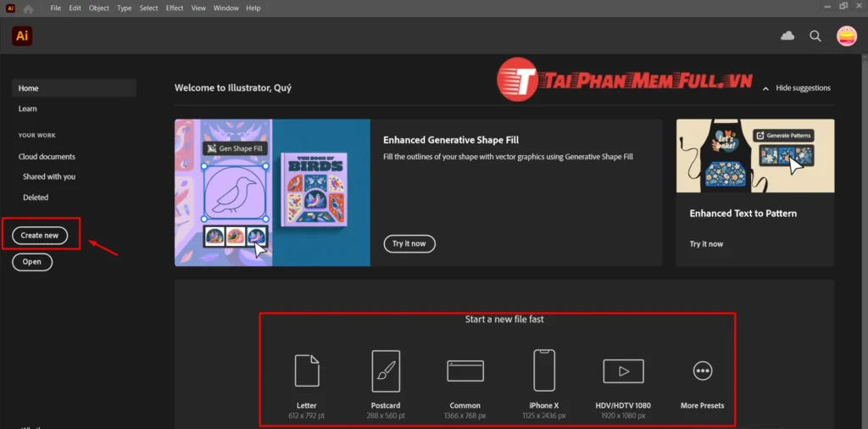Click the Create new button
The width and height of the screenshot is (868, 429).
click(x=40, y=235)
